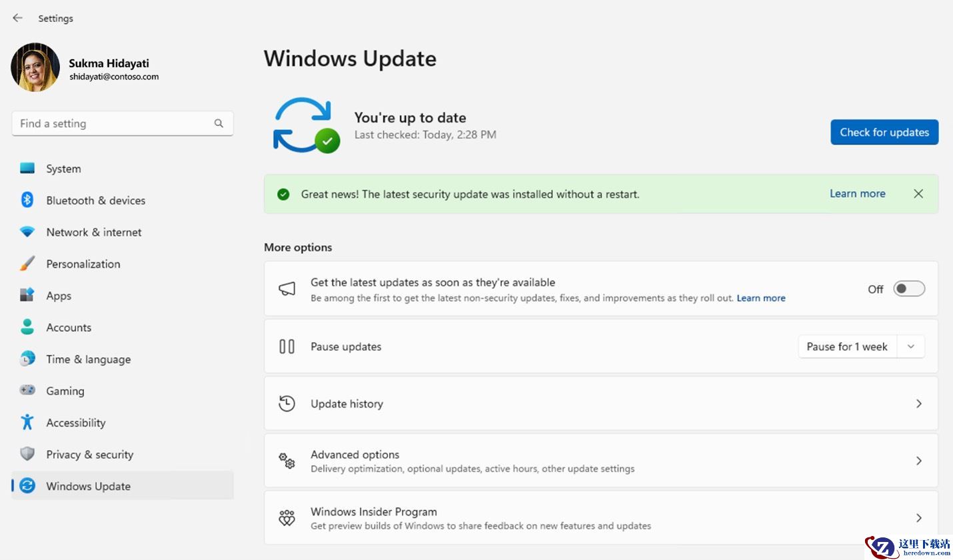Click the Bluetooth & devices icon
Image resolution: width=953 pixels, height=560 pixels.
point(27,200)
